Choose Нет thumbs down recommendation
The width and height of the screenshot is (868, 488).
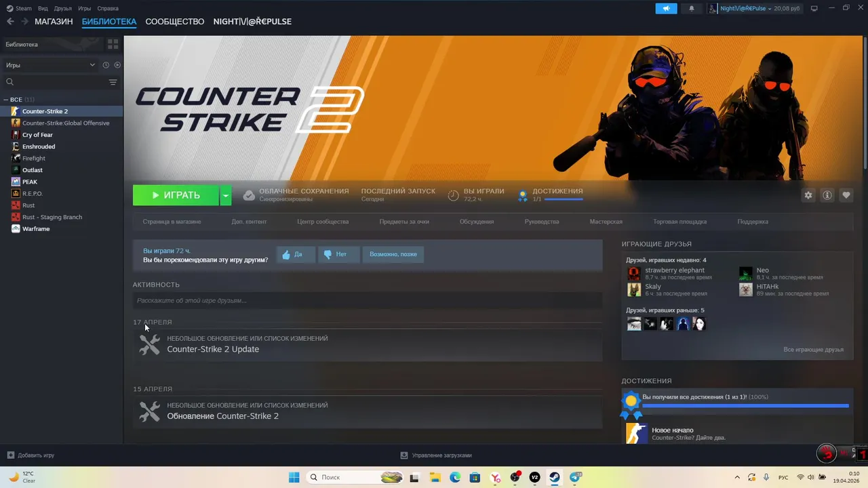click(338, 255)
